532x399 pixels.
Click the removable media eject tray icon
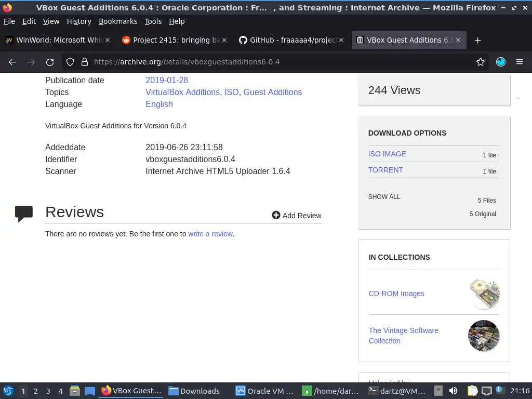pos(438,391)
